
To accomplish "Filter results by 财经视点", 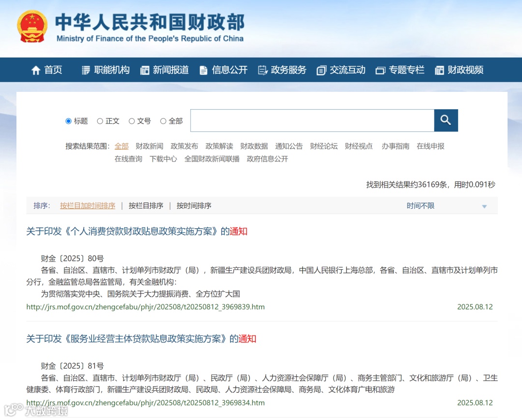I will (359, 146).
